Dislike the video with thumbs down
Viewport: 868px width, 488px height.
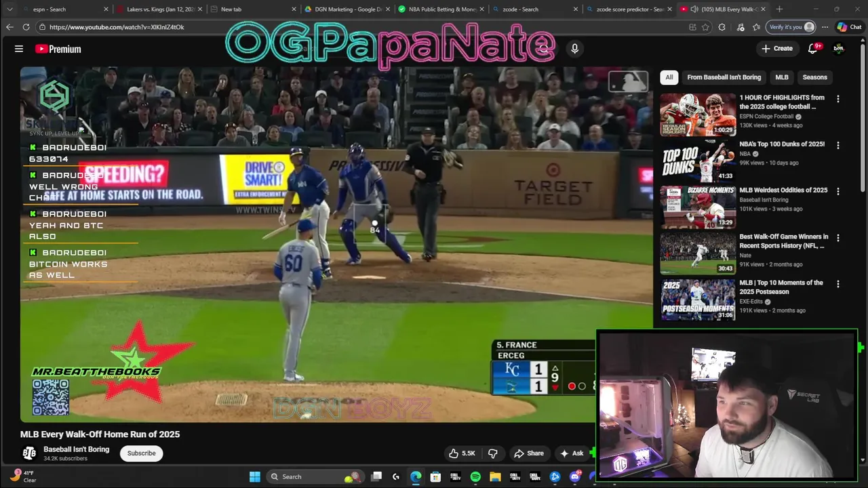pyautogui.click(x=493, y=453)
